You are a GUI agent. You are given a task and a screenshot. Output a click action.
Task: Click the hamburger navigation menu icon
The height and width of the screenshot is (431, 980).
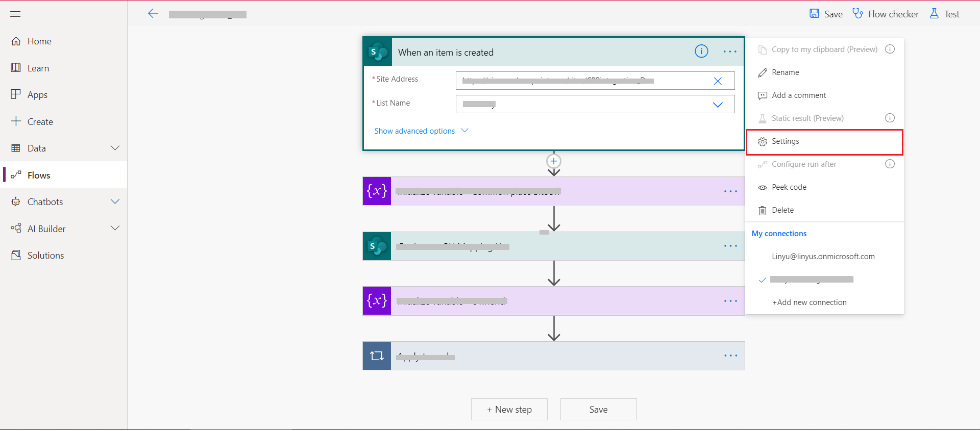(15, 14)
